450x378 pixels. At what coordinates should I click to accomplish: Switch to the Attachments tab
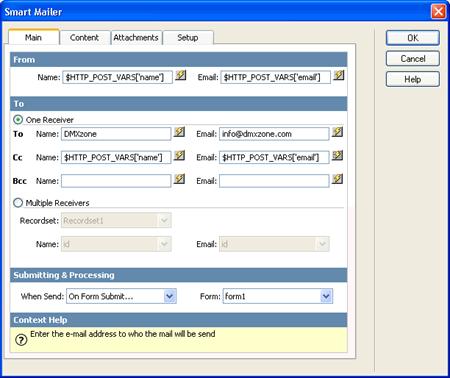(136, 38)
